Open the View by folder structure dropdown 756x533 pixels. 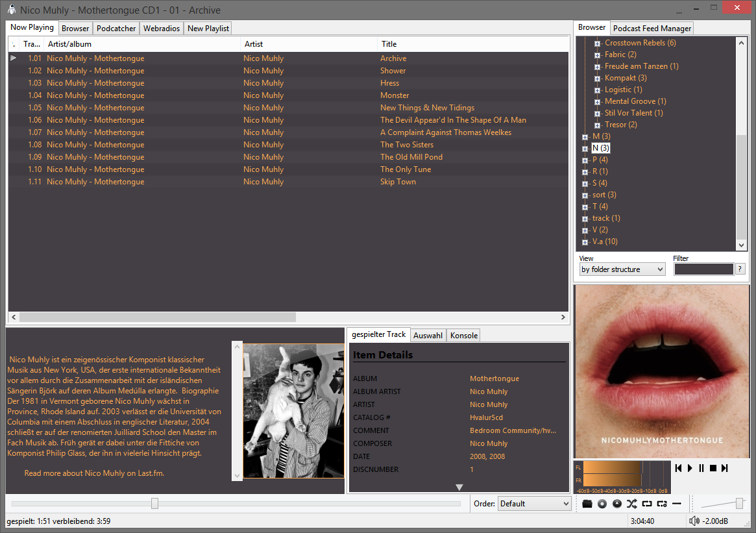pyautogui.click(x=622, y=269)
